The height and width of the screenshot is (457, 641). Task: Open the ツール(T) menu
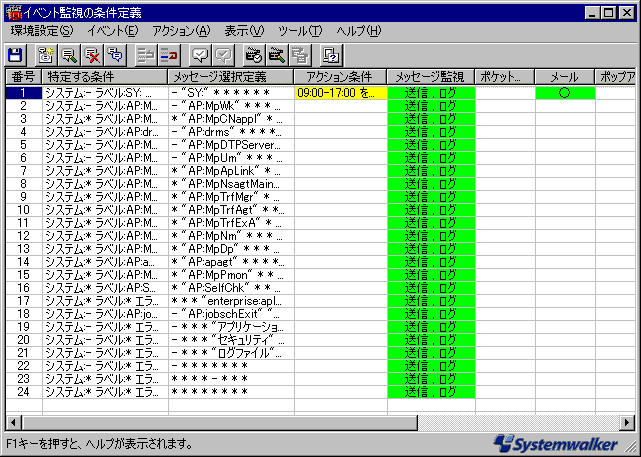[x=301, y=31]
